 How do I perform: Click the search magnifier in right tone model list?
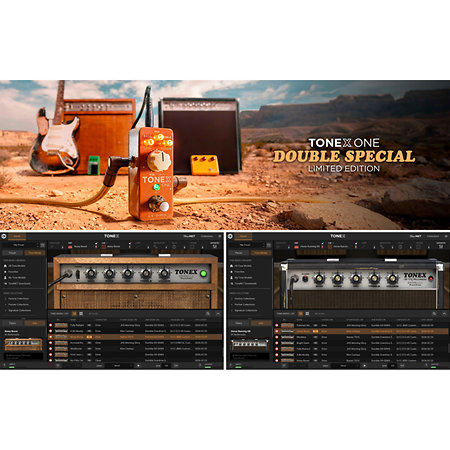pyautogui.click(x=434, y=314)
